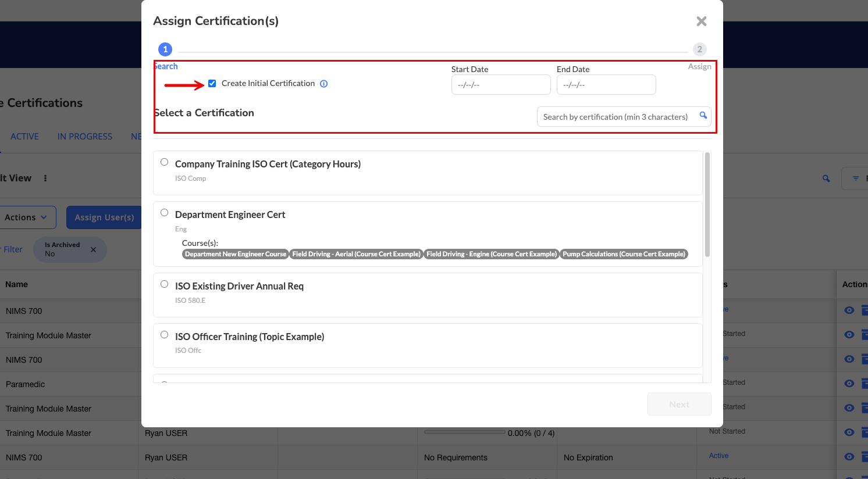The image size is (868, 479).
Task: Select Department Engineer Cert radio button
Action: 165,213
